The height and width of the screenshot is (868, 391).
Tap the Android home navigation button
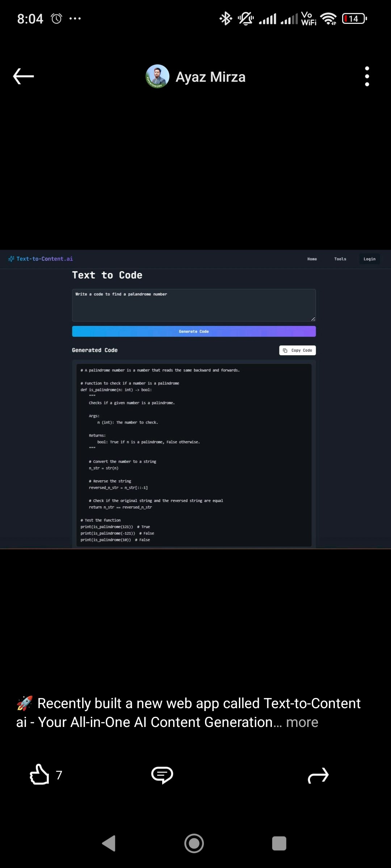point(194,843)
